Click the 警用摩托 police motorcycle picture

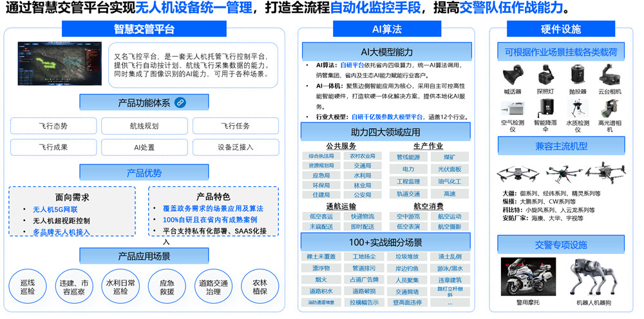click(528, 276)
